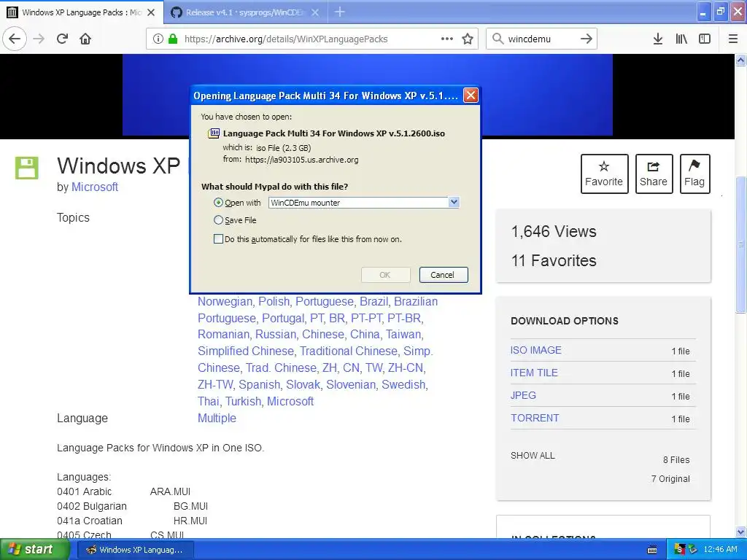Viewport: 747px width, 560px height.
Task: Click the green padlock security icon
Action: point(173,39)
